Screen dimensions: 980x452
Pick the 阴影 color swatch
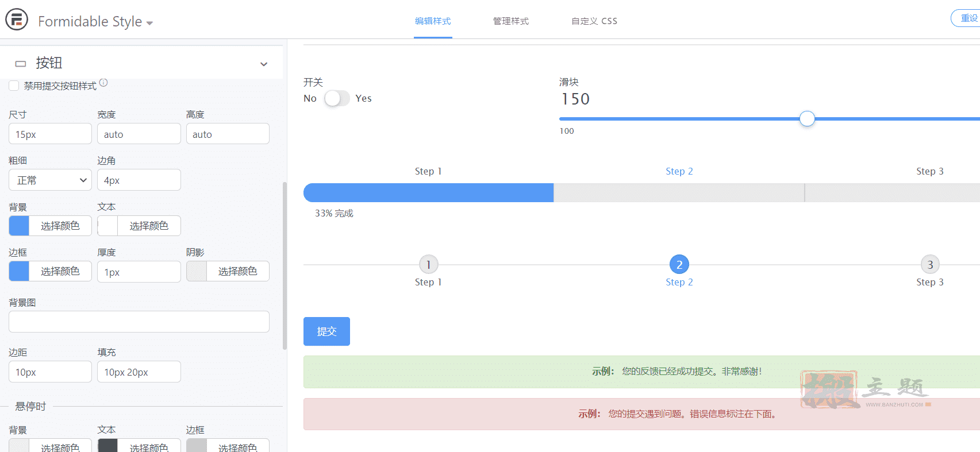(x=197, y=271)
